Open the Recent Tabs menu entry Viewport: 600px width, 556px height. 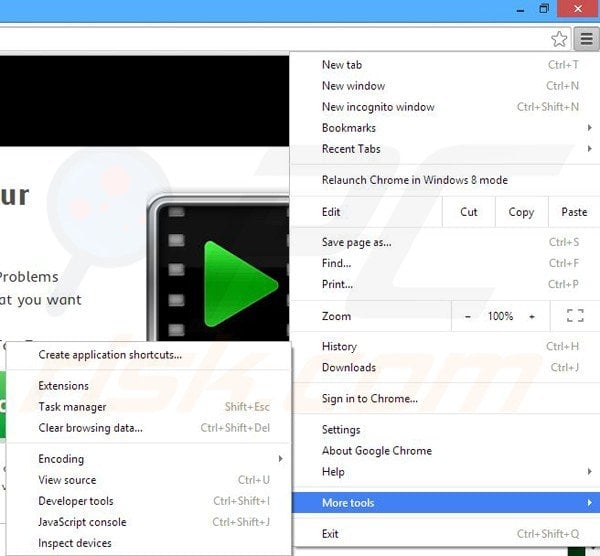click(446, 149)
